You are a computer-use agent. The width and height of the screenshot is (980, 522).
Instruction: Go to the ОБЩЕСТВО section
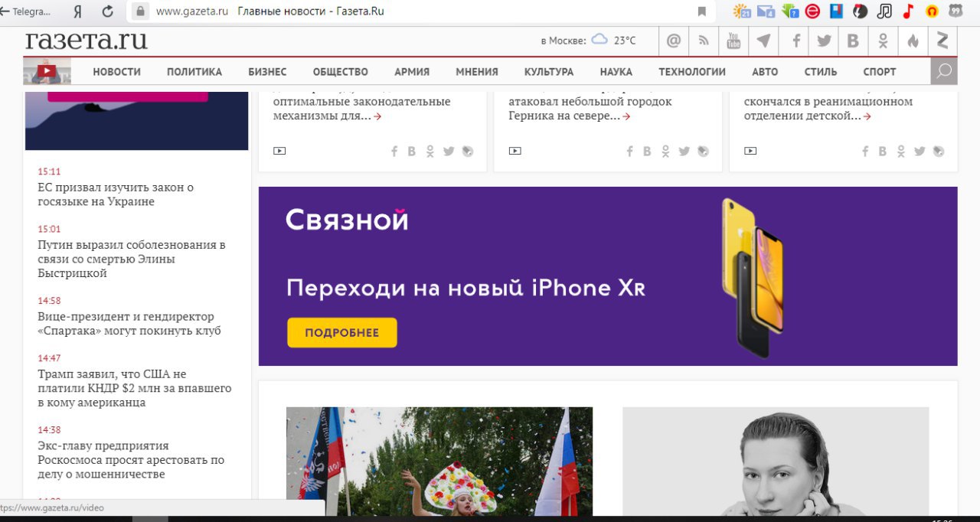pyautogui.click(x=341, y=72)
